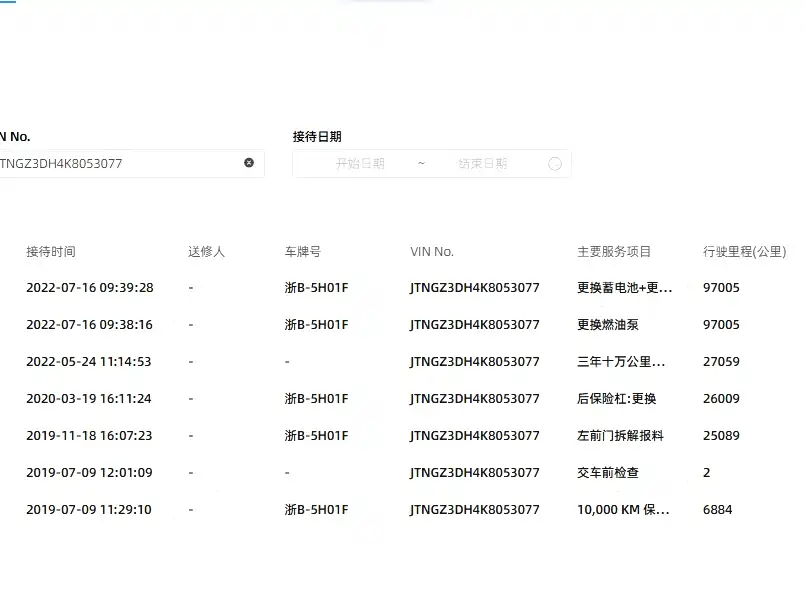Viewport: 806px width, 605px height.
Task: Click the icon at the date range's right end
Action: click(555, 164)
